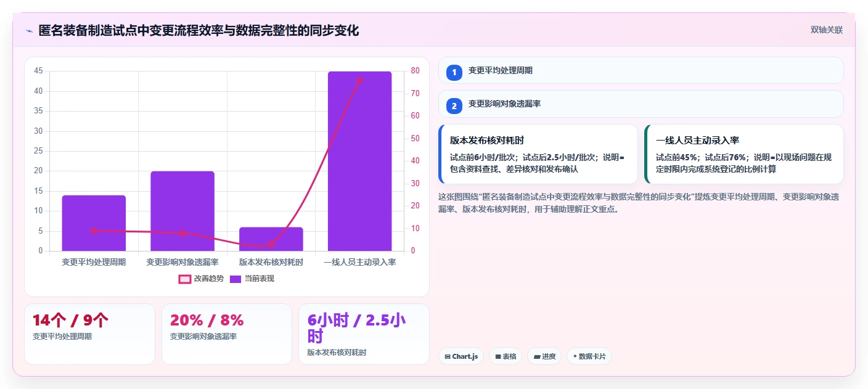868x389 pixels.
Task: Click the chart title 匿名装备制造试点中变更流程效率
Action: point(199,30)
